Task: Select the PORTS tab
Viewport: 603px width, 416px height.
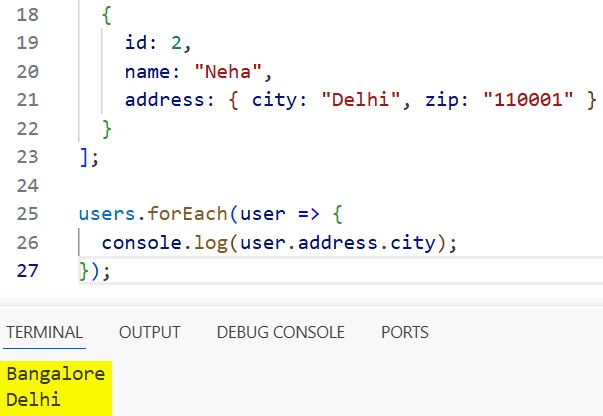Action: point(405,332)
